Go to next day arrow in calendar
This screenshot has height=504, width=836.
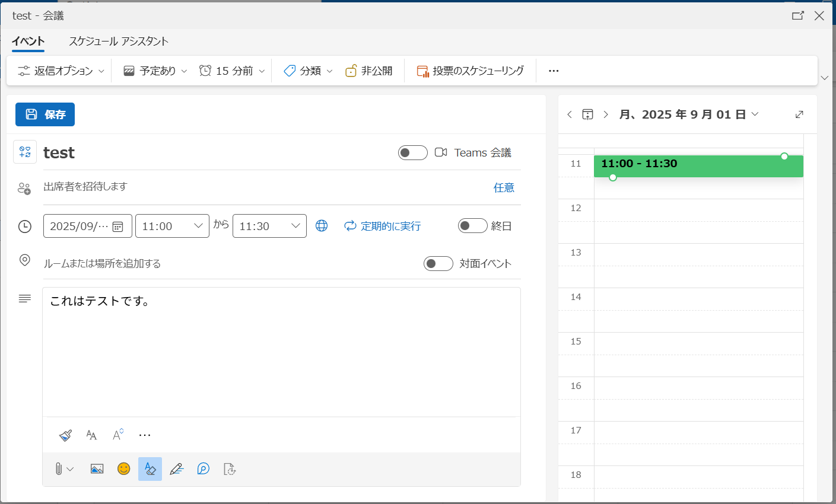click(606, 114)
